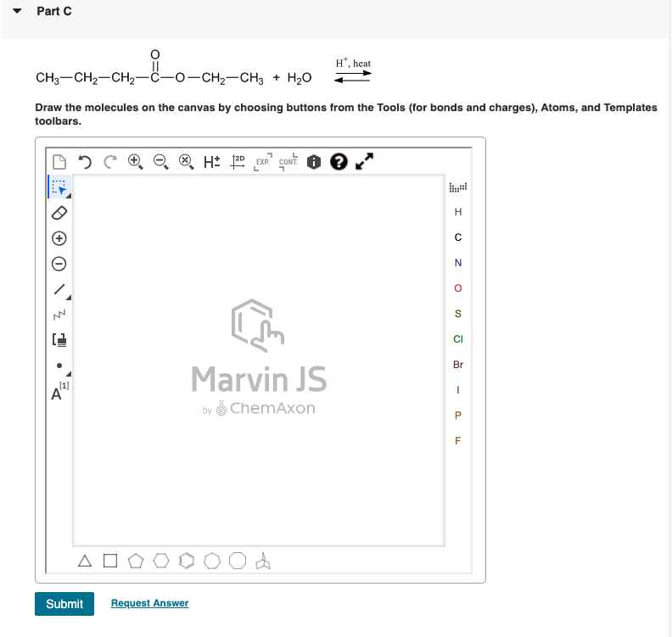The width and height of the screenshot is (672, 637).
Task: Insert cycloheptane template
Action: click(212, 561)
